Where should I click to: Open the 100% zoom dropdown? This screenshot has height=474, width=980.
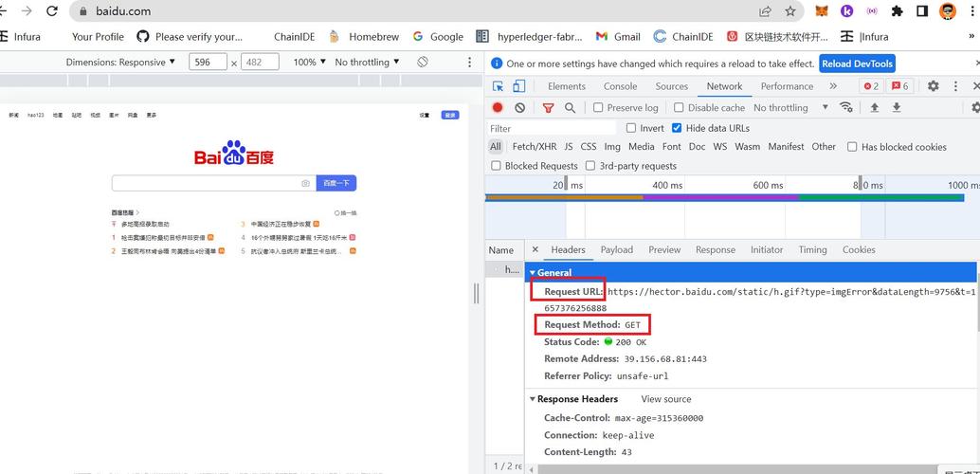[310, 62]
